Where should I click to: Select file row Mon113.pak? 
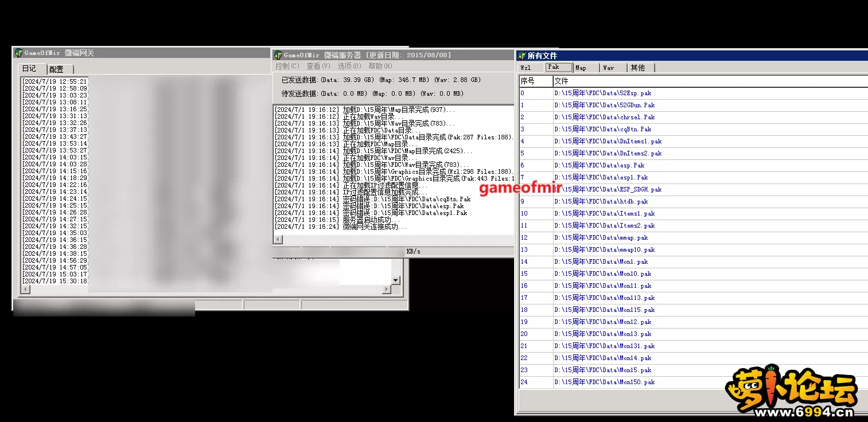coord(694,298)
